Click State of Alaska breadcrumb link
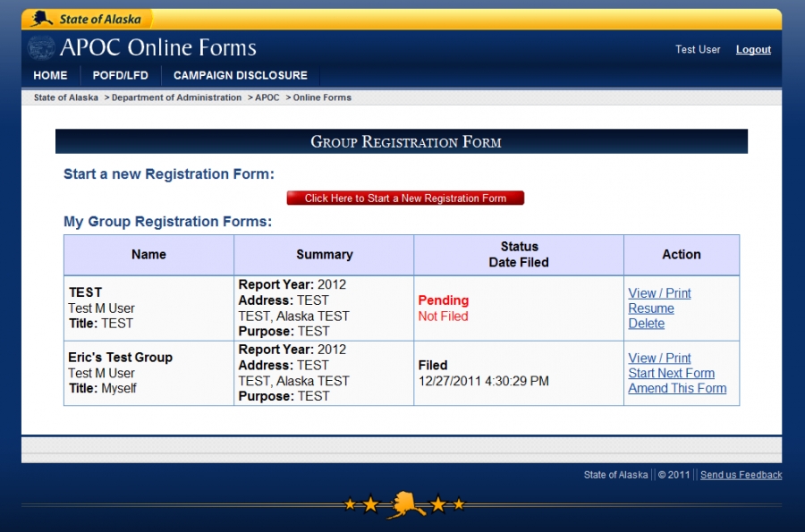Viewport: 805px width, 532px height. click(66, 97)
